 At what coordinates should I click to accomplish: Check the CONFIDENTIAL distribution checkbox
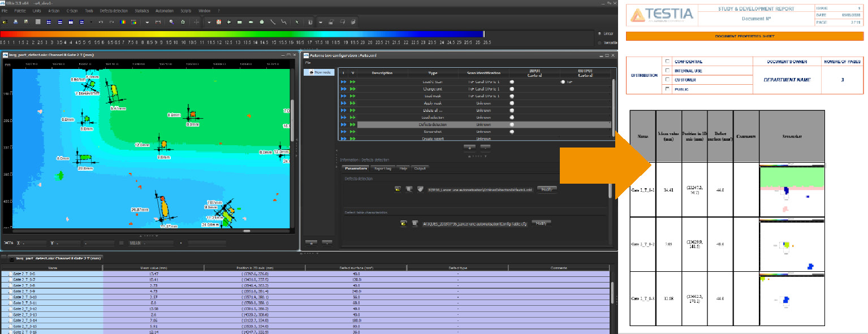(667, 62)
